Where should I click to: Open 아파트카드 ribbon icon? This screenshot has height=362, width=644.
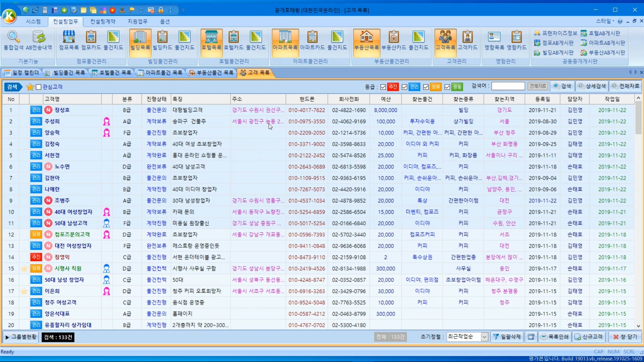coord(312,40)
